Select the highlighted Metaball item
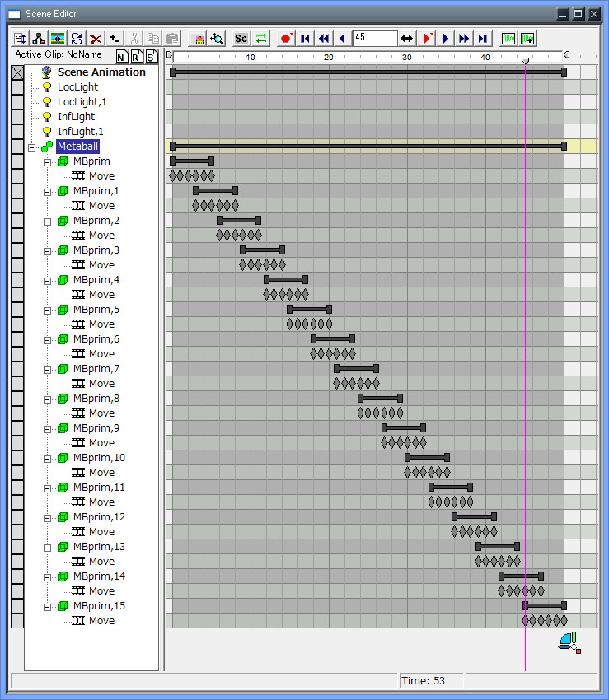The image size is (609, 700). (x=77, y=146)
